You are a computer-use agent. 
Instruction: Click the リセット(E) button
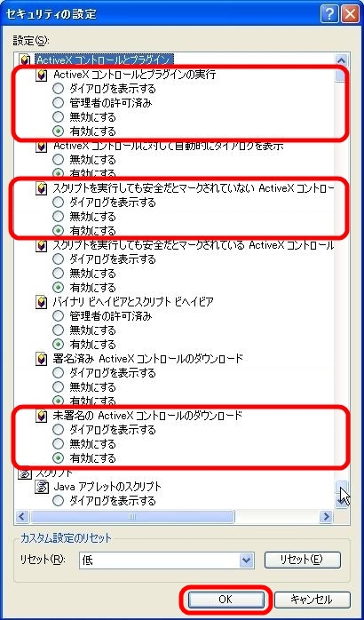(x=303, y=560)
